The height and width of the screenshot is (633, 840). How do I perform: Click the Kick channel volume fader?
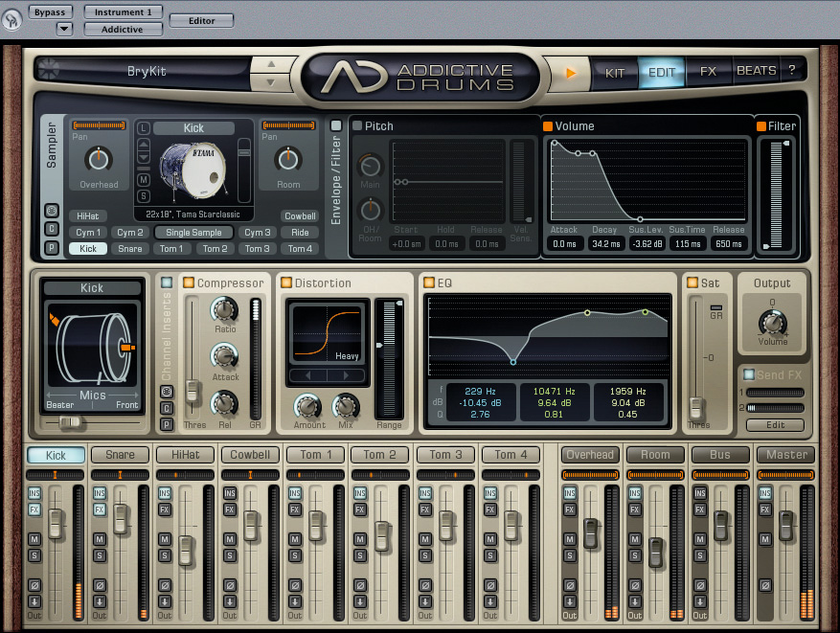(x=56, y=523)
